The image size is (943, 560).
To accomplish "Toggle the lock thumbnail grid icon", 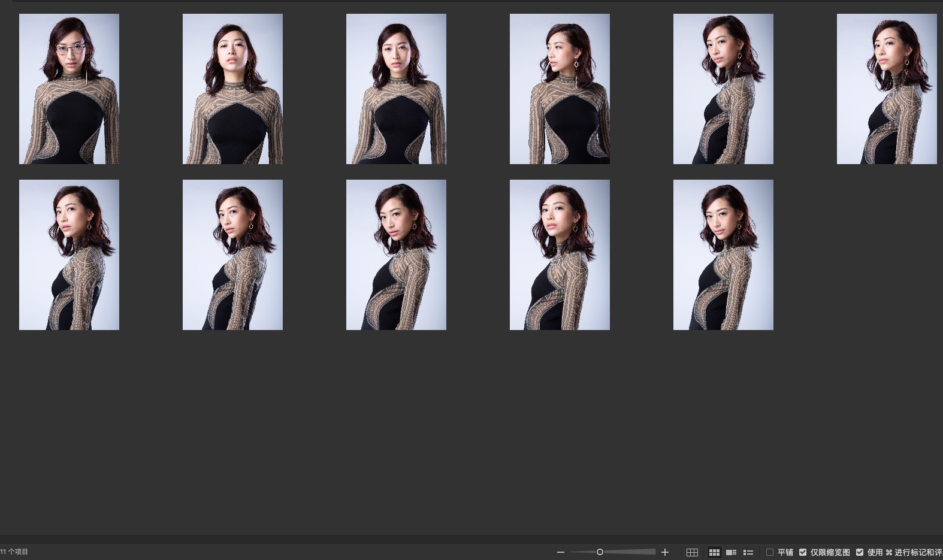I will click(x=692, y=552).
